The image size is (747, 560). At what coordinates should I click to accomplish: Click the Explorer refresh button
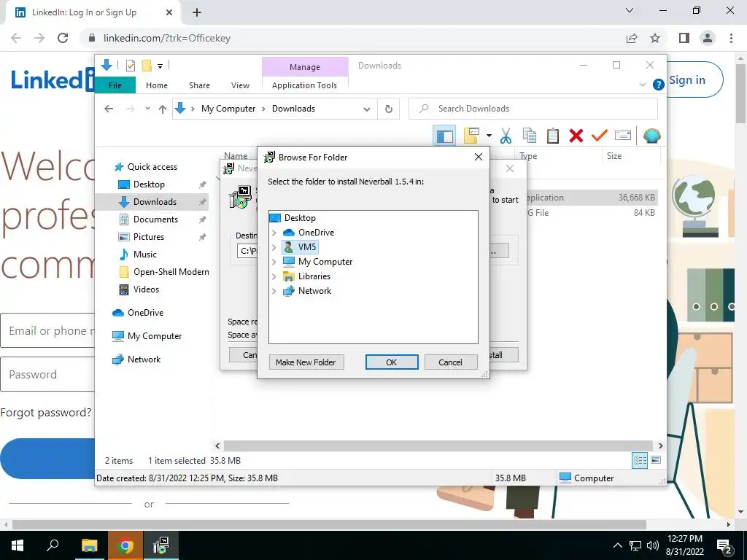(x=389, y=109)
